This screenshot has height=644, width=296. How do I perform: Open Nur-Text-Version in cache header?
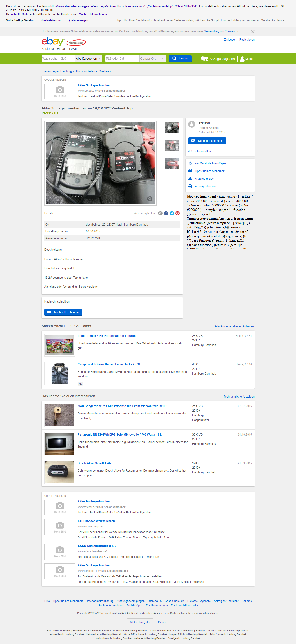click(x=51, y=20)
